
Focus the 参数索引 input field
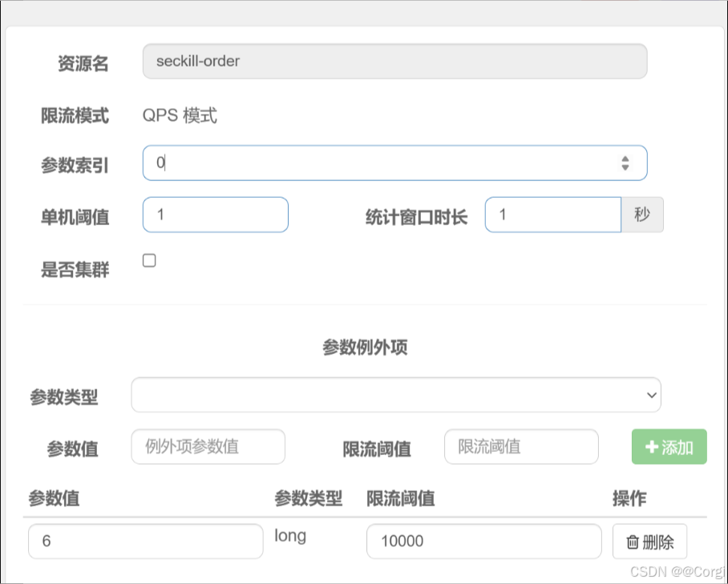(394, 163)
